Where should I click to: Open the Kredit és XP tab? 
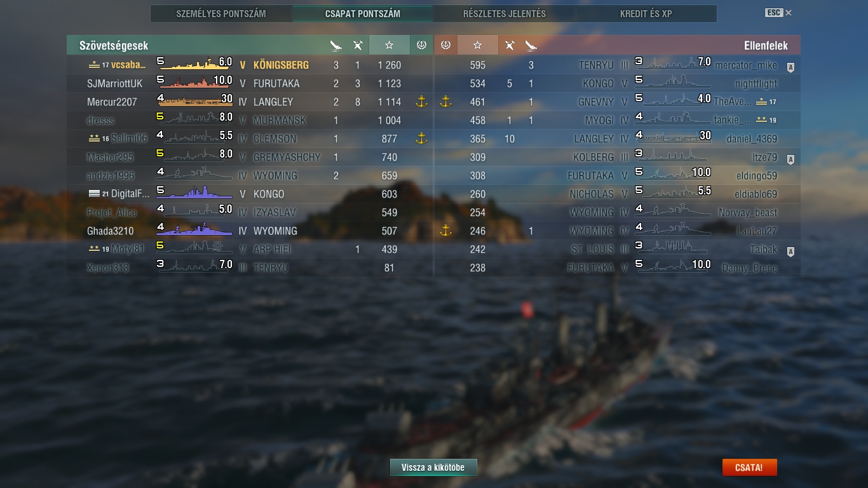pos(646,13)
